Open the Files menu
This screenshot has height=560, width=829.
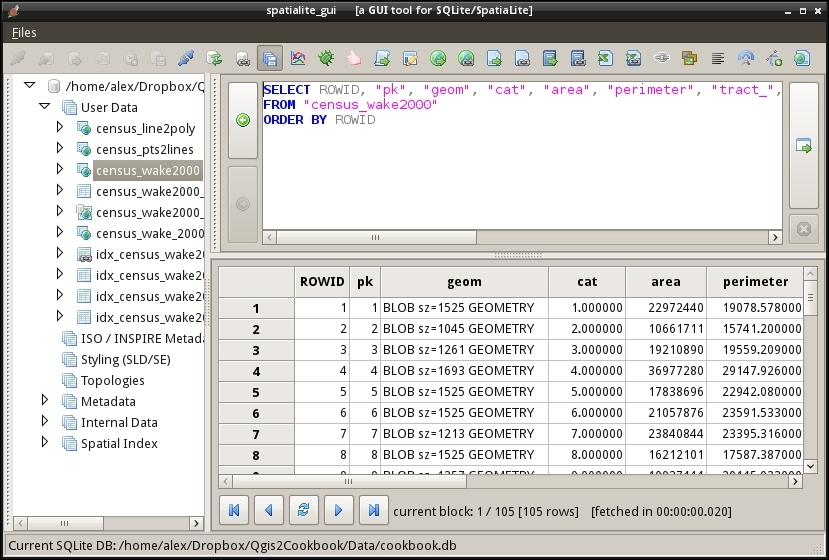(24, 33)
